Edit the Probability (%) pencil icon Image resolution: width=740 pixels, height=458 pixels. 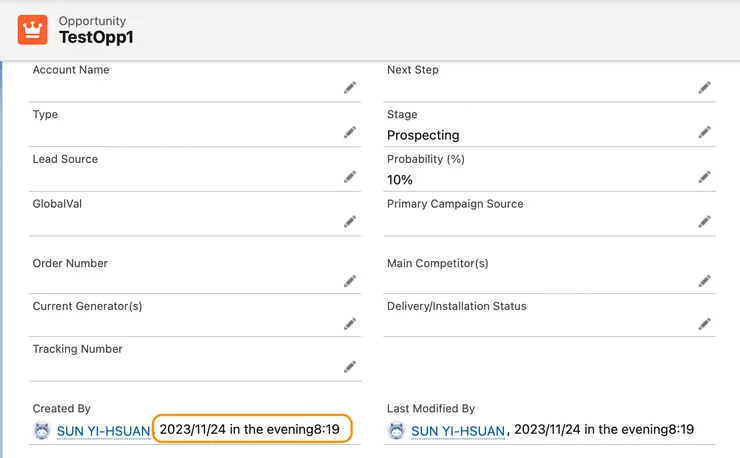pyautogui.click(x=704, y=177)
